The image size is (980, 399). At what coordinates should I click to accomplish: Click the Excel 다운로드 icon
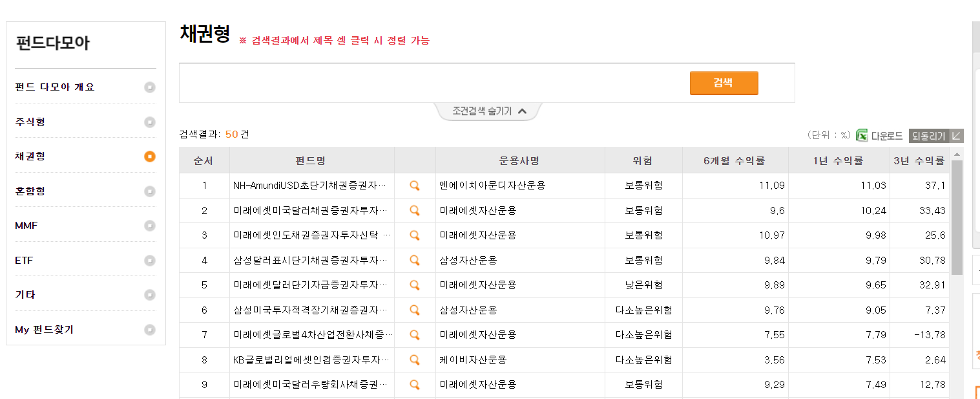tap(862, 135)
